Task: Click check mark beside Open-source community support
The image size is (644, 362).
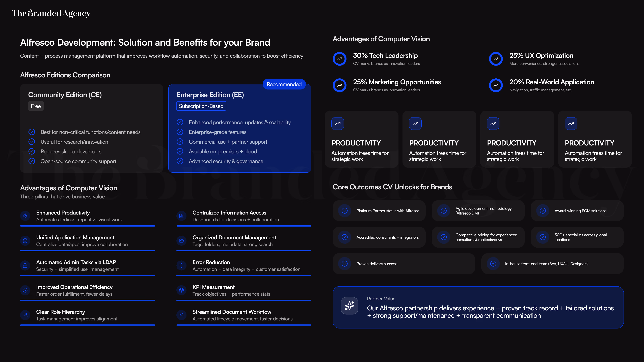Action: pos(32,161)
